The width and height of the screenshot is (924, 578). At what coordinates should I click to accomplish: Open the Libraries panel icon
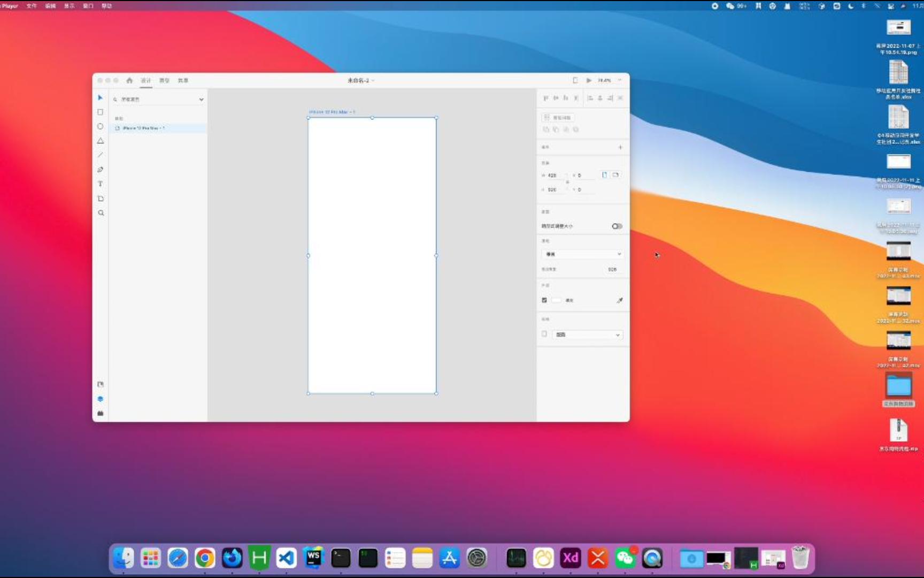[x=100, y=384]
